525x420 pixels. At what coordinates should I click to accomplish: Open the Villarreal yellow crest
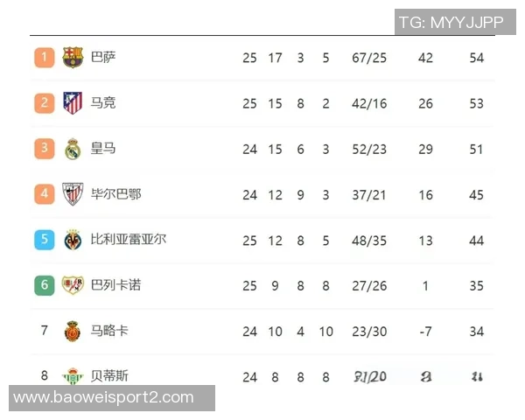pyautogui.click(x=73, y=240)
